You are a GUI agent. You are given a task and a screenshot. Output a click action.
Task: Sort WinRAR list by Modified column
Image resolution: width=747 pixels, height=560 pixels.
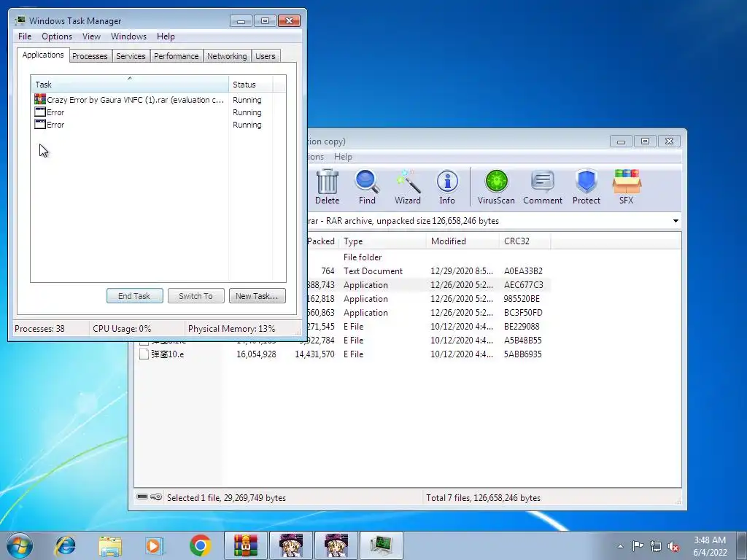(x=462, y=241)
